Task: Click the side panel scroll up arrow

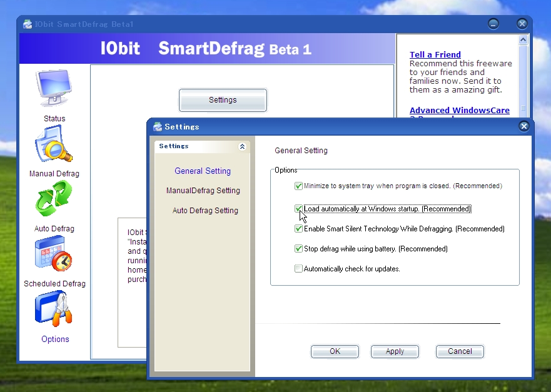Action: (523, 39)
